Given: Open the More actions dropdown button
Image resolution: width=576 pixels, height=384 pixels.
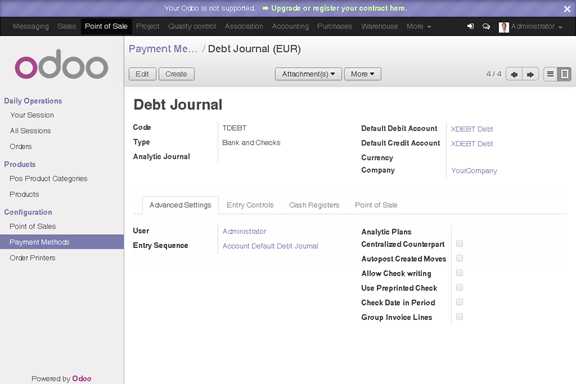Looking at the screenshot, I should pos(362,74).
